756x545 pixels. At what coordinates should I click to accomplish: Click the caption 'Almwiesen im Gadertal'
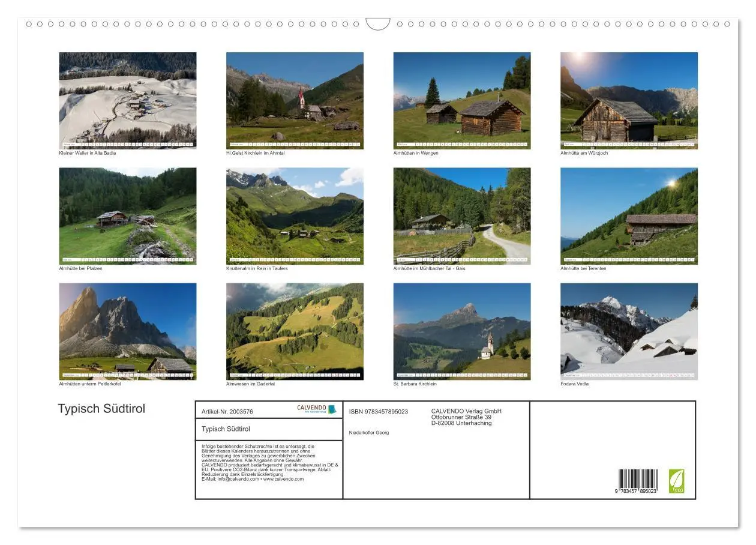(x=250, y=384)
